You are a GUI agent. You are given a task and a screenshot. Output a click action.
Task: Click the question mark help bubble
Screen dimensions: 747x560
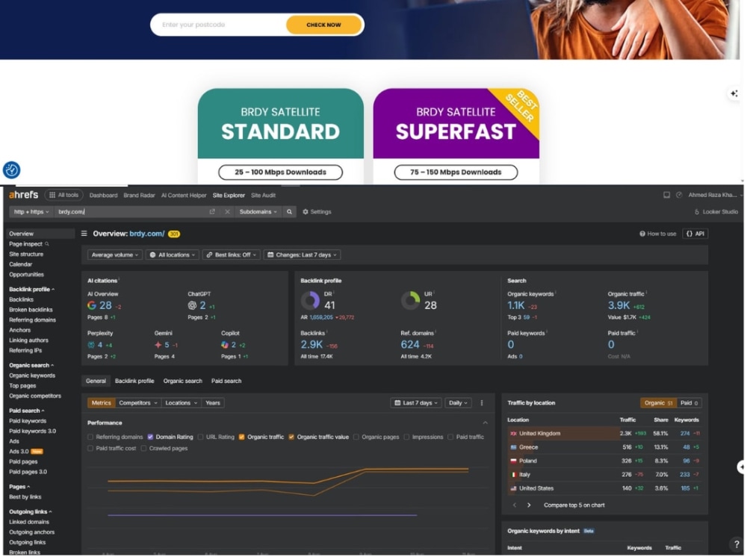pos(737,544)
